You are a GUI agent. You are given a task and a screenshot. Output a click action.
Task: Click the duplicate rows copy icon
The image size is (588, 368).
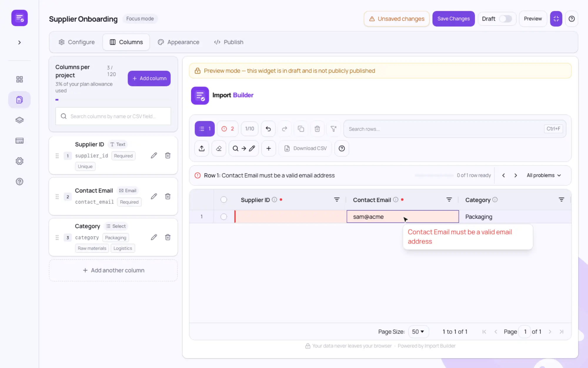click(301, 129)
